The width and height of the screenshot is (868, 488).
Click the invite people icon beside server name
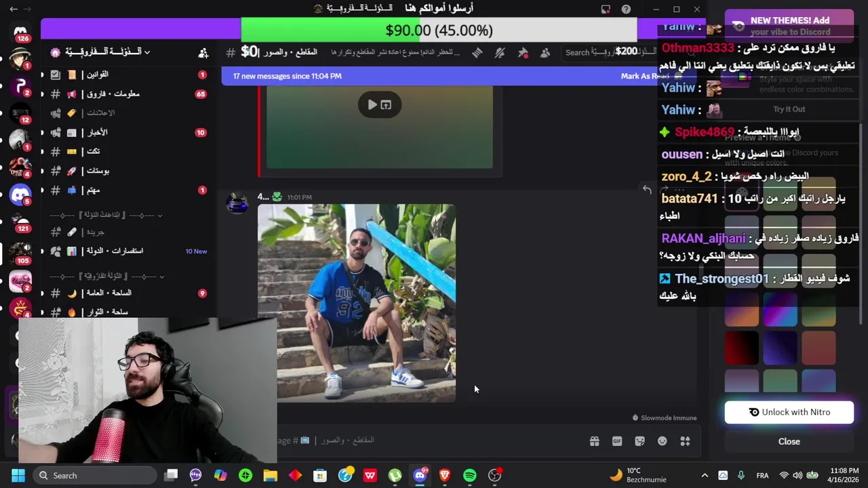coord(203,53)
